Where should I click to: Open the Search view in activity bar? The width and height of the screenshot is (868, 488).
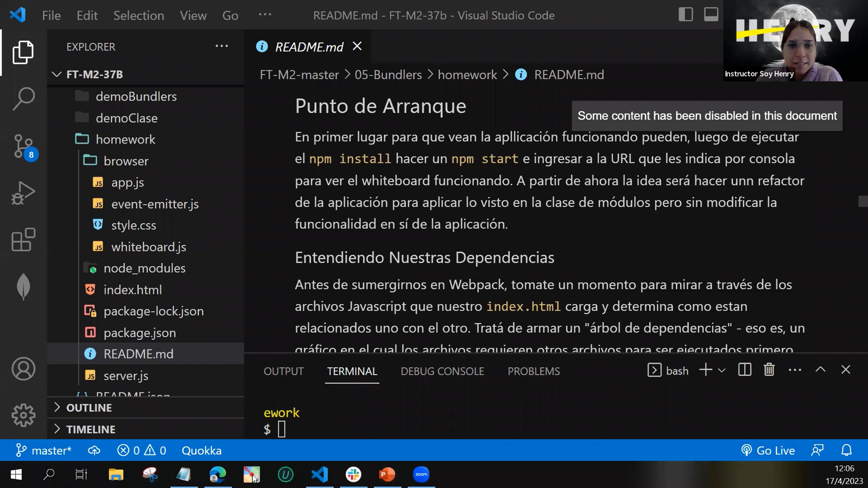24,98
